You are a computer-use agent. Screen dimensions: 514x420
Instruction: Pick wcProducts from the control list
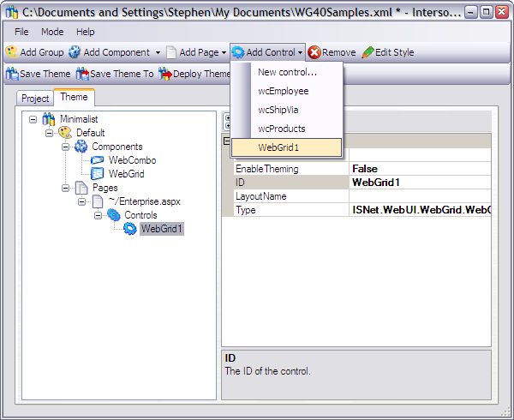(282, 129)
